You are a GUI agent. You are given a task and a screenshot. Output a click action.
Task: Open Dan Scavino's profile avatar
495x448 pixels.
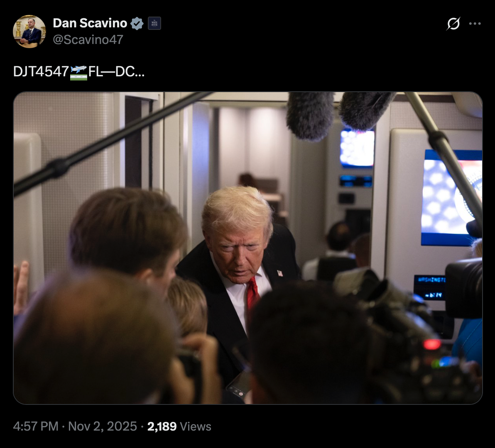29,31
